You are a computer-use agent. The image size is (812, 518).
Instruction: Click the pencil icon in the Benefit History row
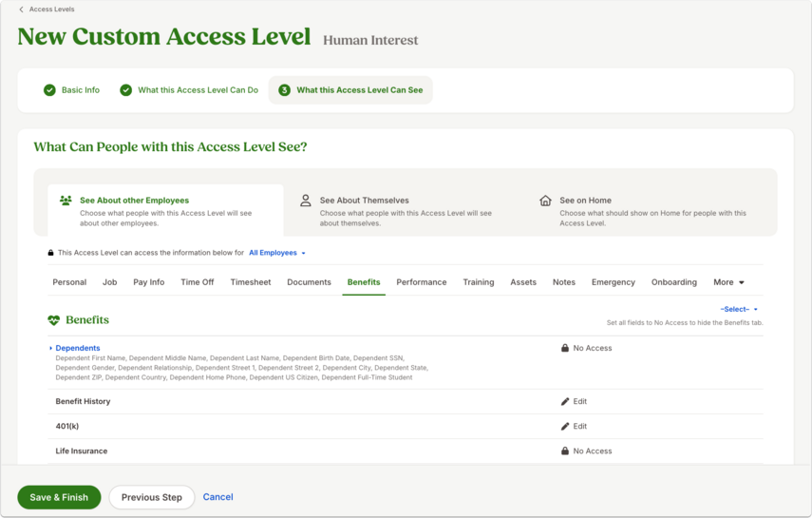pyautogui.click(x=565, y=402)
